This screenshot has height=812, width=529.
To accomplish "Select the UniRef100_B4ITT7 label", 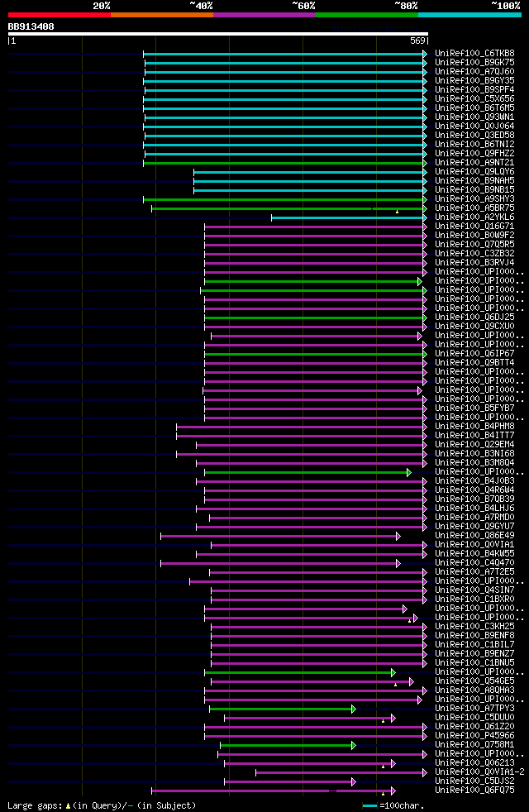I will (474, 436).
